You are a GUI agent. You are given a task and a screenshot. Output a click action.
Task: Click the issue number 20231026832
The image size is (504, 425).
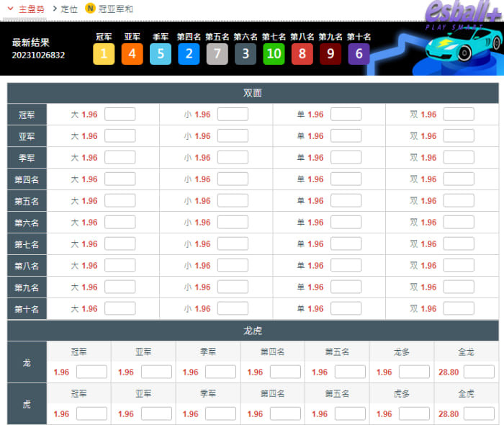(38, 55)
